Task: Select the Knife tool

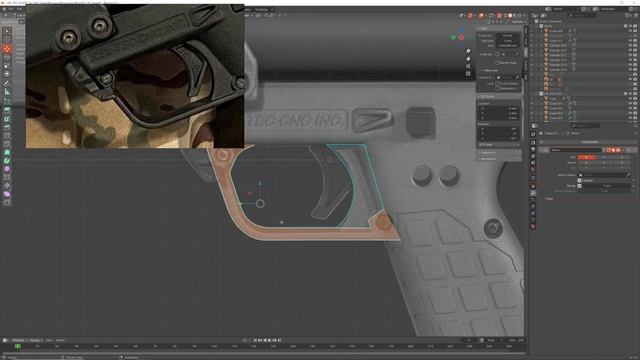Action: pyautogui.click(x=7, y=144)
